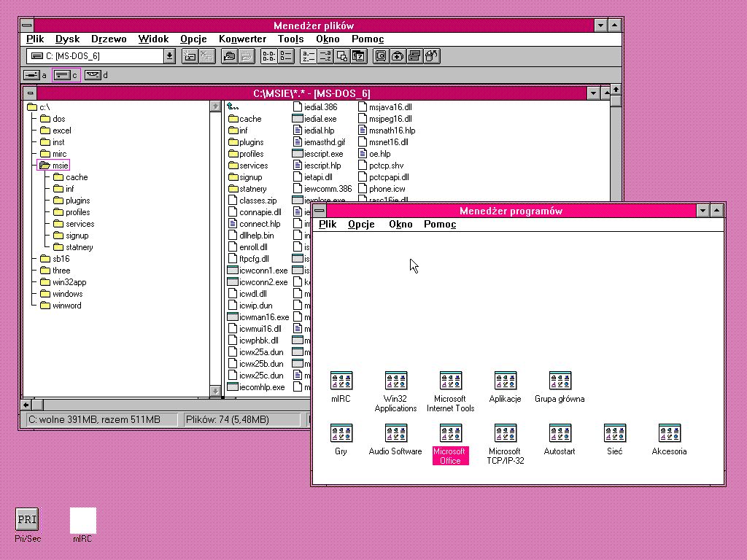Open the Konwerter menu
Viewport: 747px width, 560px height.
(x=242, y=39)
